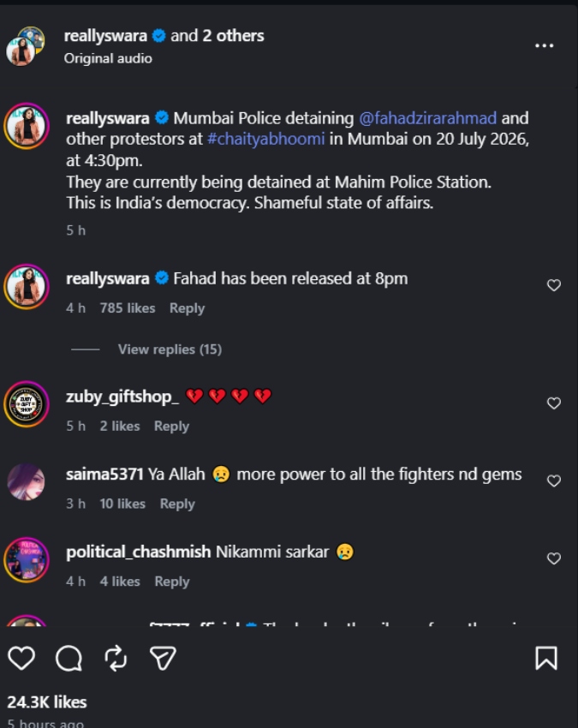Open zuby_giftshop_ profile picture
The height and width of the screenshot is (728, 578).
pos(27,403)
